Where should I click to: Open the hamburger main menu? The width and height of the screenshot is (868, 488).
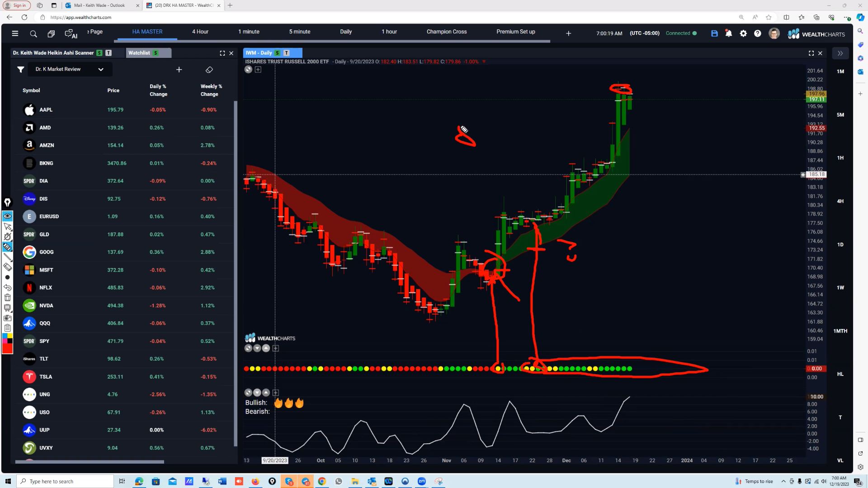(x=15, y=33)
